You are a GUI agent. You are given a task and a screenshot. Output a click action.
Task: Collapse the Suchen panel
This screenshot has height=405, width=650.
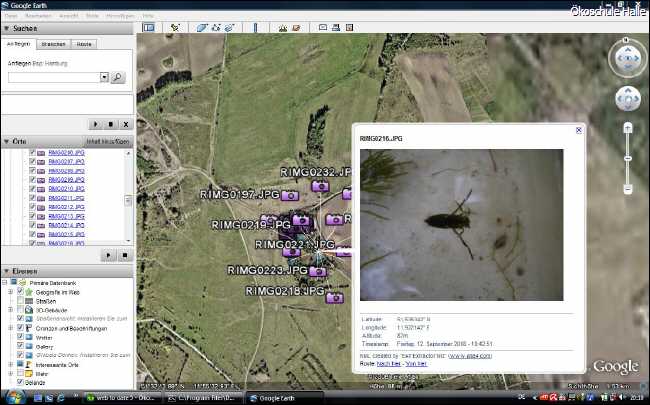tap(7, 30)
